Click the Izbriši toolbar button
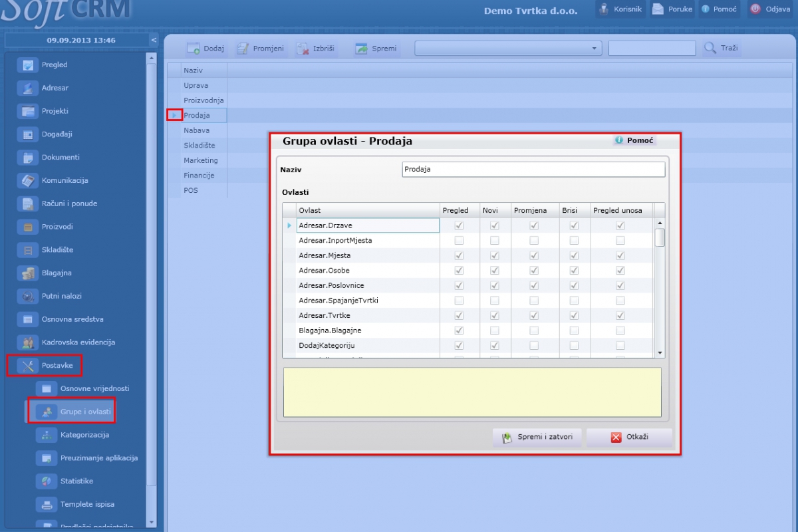Screen dimensions: 798x532 315,49
